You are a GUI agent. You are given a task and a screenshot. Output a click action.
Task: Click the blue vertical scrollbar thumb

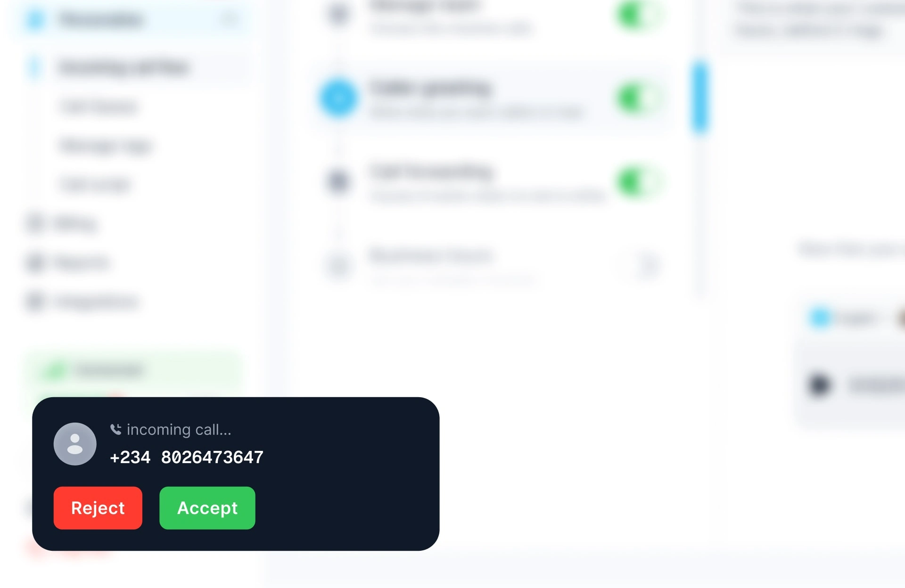700,97
